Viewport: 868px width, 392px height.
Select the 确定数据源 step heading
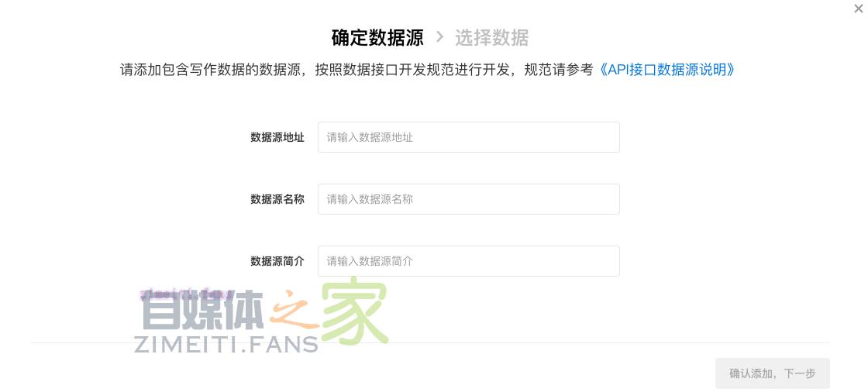tap(377, 37)
